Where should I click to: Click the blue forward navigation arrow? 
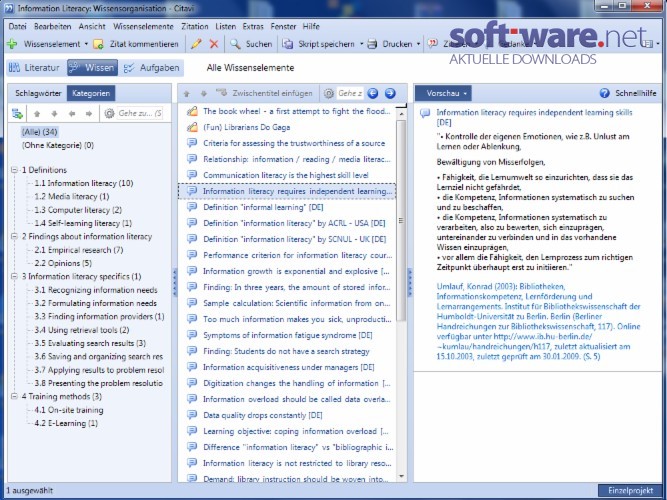[390, 93]
